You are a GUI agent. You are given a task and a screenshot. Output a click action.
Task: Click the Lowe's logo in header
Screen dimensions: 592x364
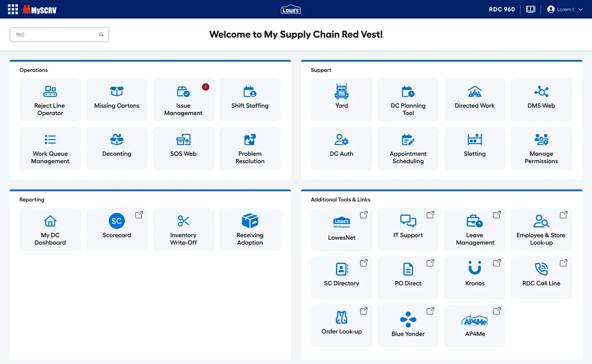[291, 9]
